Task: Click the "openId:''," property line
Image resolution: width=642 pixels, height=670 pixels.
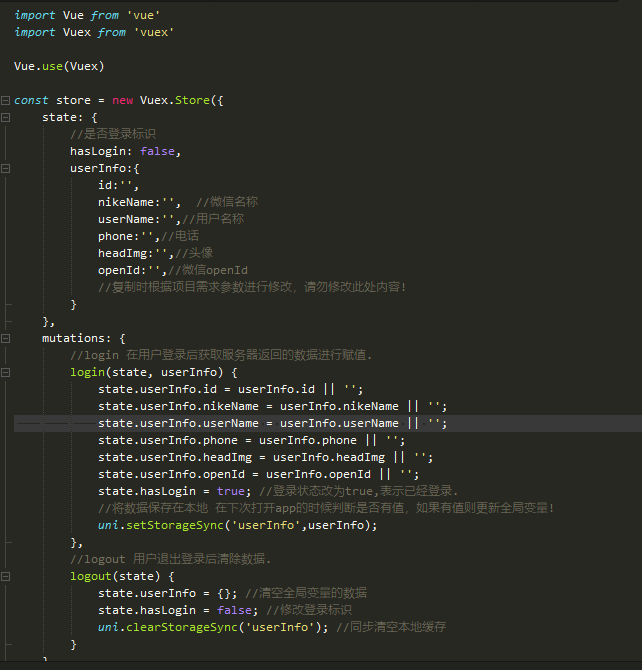Action: tap(132, 270)
